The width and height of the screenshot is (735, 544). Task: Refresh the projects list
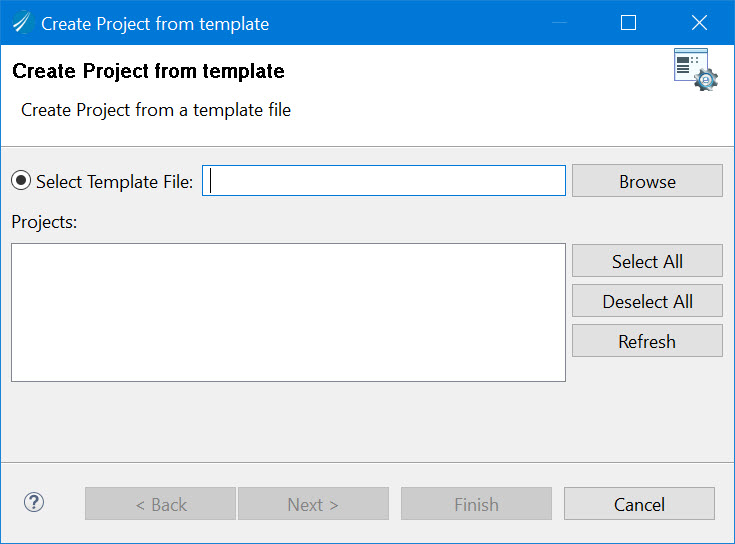647,341
